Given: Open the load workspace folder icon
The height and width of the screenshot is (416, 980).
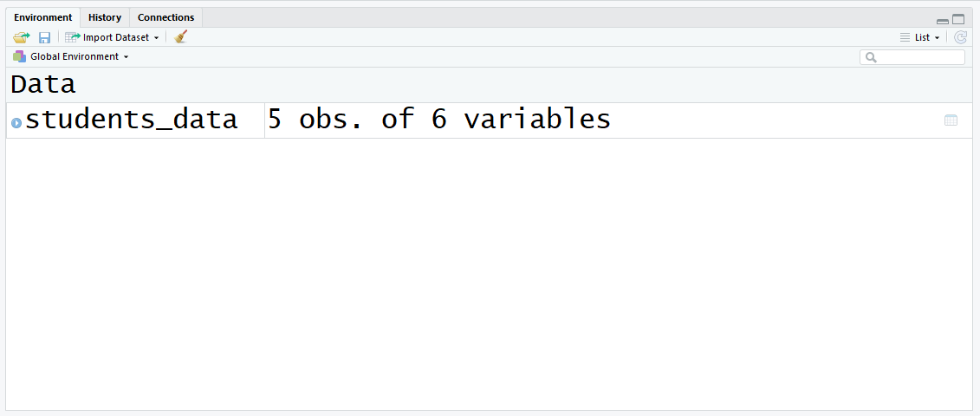Looking at the screenshot, I should (22, 37).
